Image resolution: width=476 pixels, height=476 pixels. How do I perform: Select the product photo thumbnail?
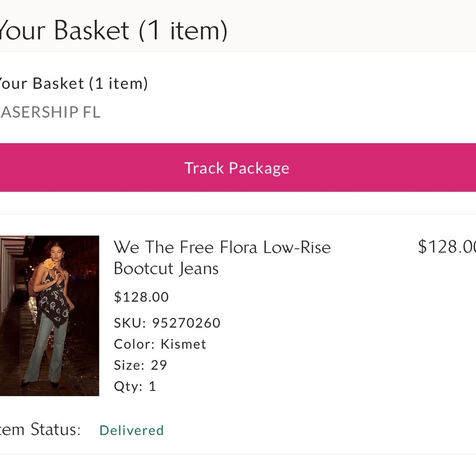pos(50,315)
